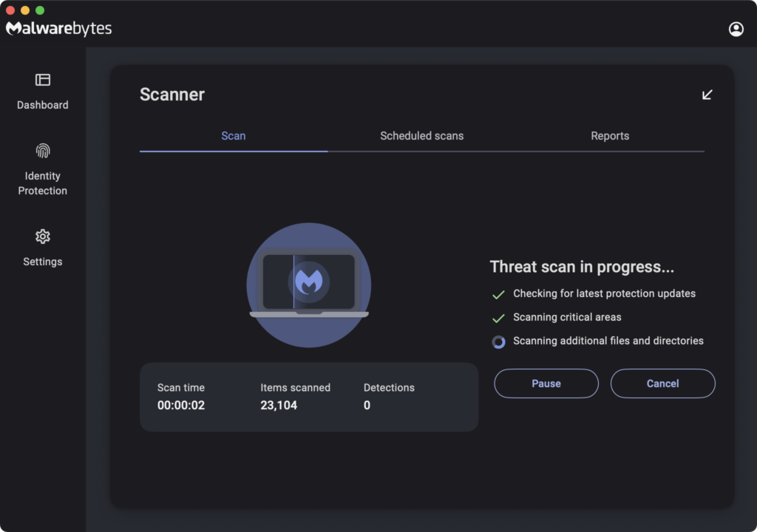Click the Scan time value

181,405
